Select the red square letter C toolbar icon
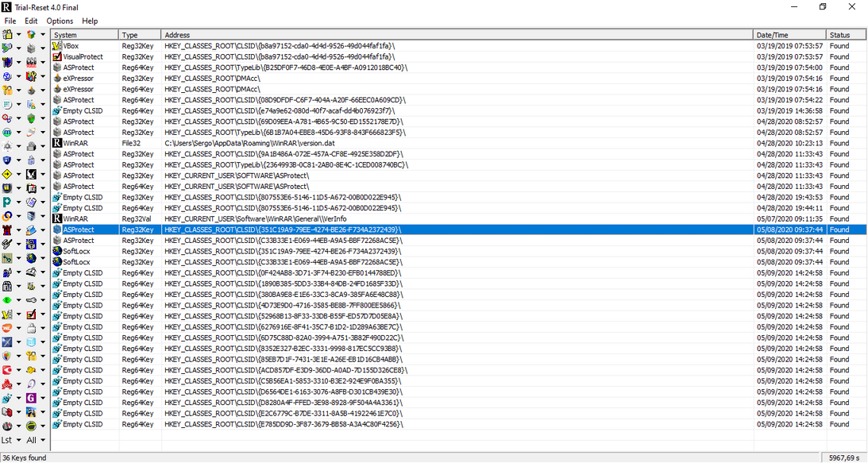 pos(6,370)
